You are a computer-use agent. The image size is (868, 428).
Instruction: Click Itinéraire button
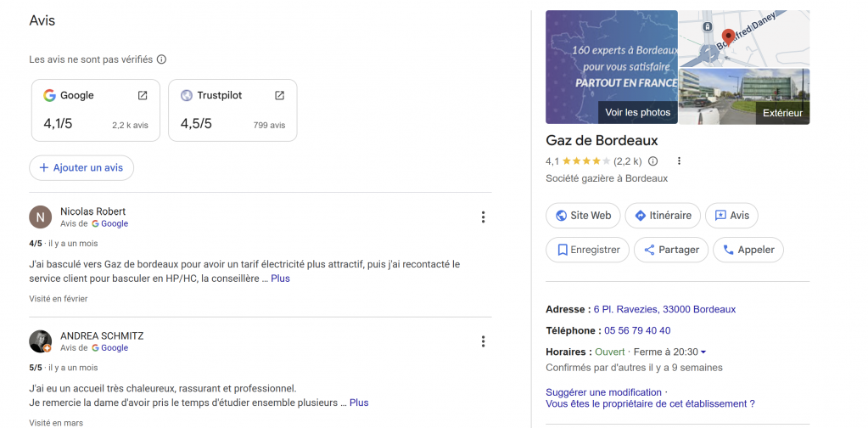coord(663,216)
